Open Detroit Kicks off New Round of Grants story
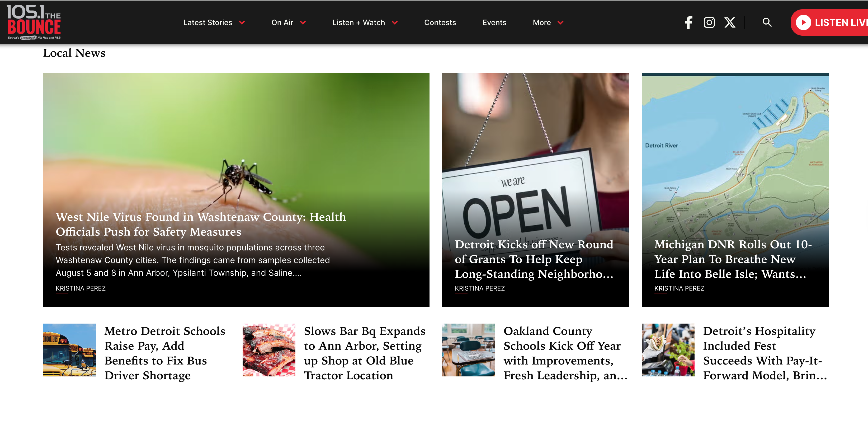This screenshot has height=448, width=868. [534, 259]
